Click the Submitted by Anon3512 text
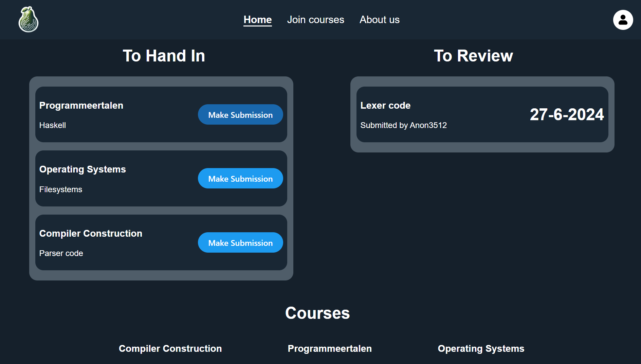This screenshot has width=641, height=364. (x=403, y=125)
